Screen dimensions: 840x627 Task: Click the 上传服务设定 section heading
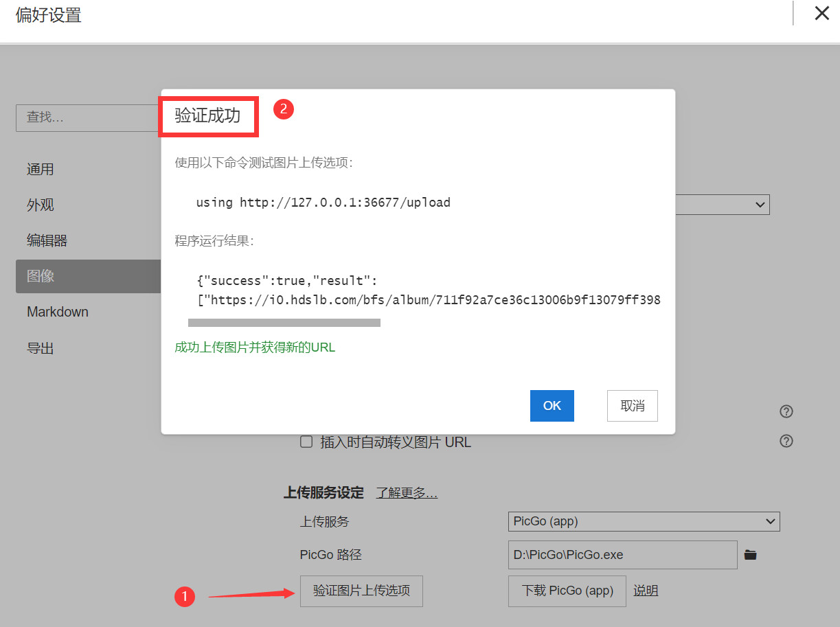pyautogui.click(x=323, y=493)
